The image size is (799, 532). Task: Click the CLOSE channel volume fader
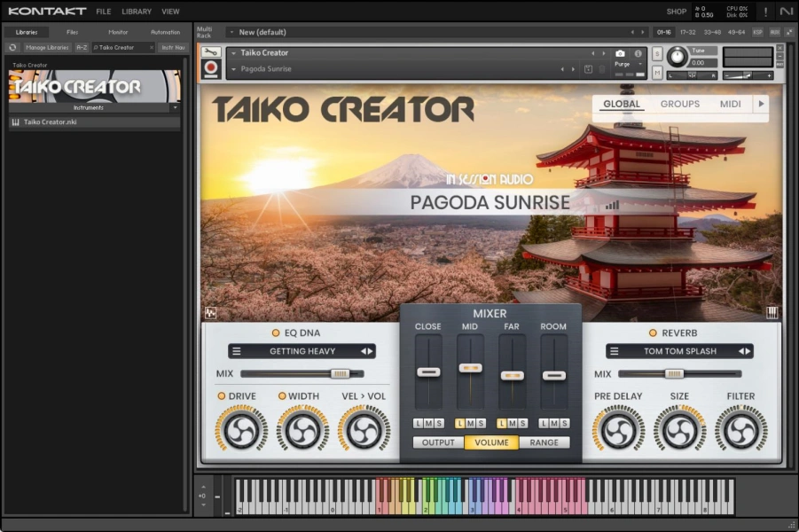point(428,372)
